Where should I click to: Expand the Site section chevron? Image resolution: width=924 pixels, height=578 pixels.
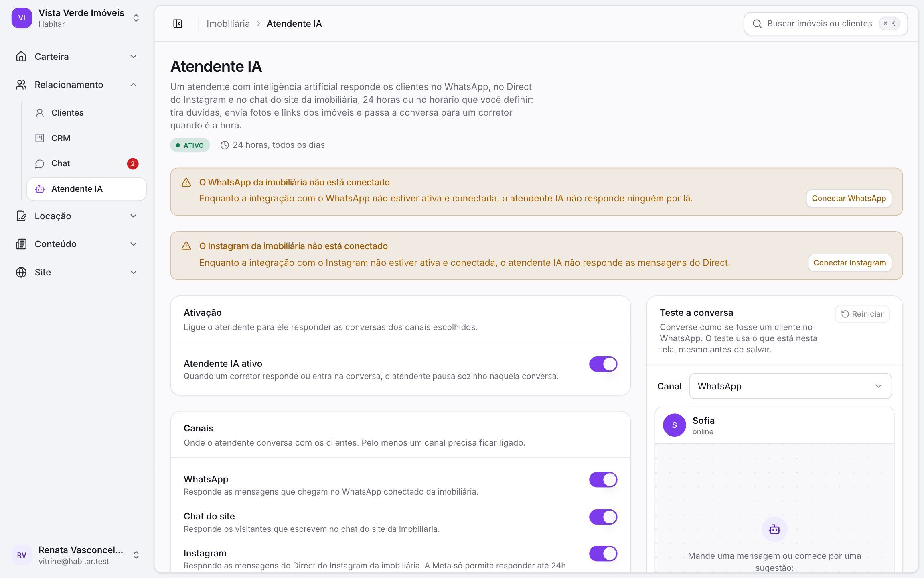pos(134,272)
